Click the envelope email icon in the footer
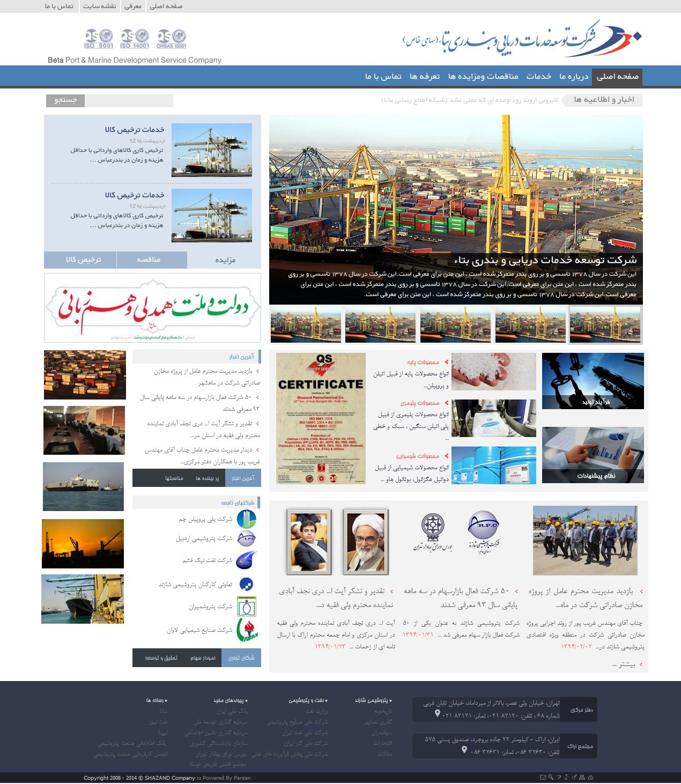This screenshot has height=784, width=681. [x=543, y=777]
